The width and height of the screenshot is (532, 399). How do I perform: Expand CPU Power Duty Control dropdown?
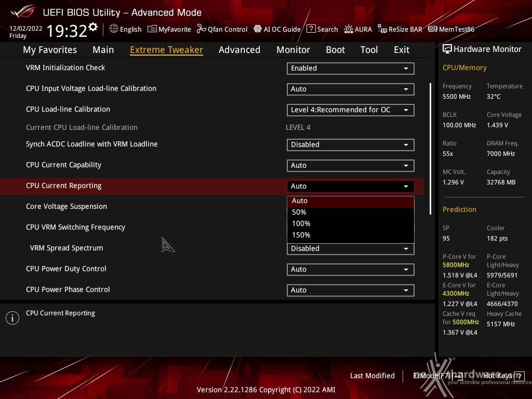point(351,270)
